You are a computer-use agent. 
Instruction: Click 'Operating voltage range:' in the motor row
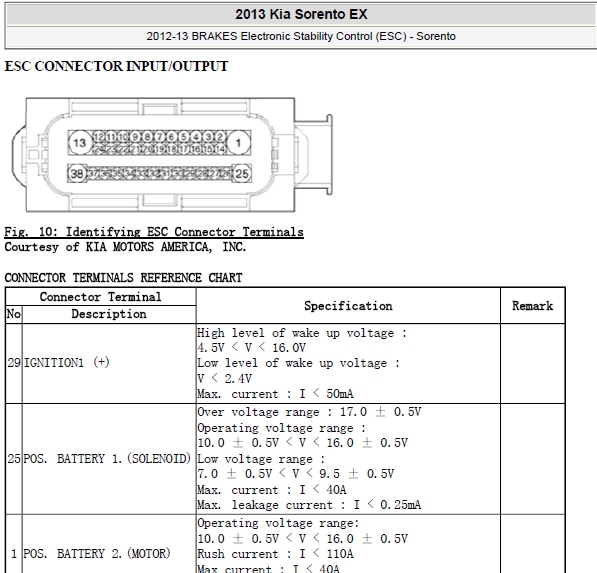(x=278, y=524)
